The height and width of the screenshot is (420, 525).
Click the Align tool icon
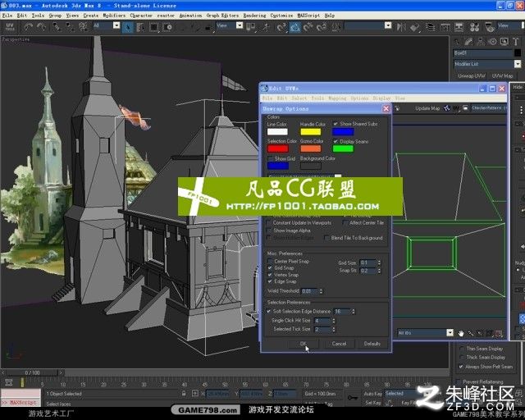[x=415, y=27]
